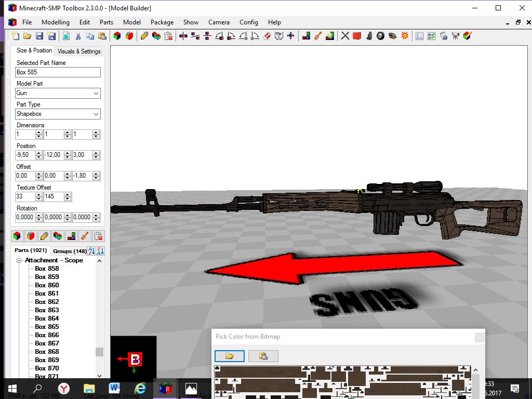532x399 pixels.
Task: Open a model using the toolbar folder icon
Action: point(28,36)
